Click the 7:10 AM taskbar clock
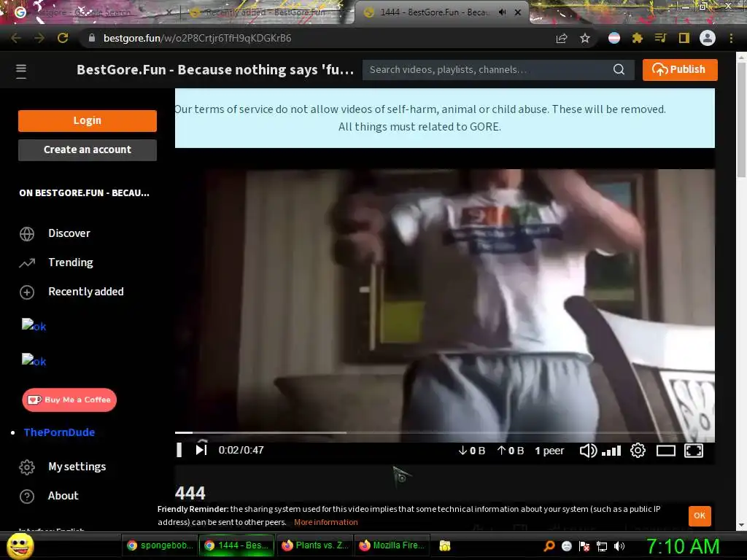Screen dimensions: 747x560 682,546
